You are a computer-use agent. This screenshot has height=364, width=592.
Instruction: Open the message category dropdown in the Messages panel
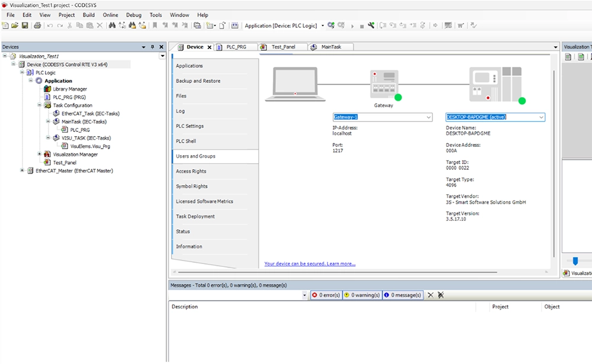click(x=305, y=295)
